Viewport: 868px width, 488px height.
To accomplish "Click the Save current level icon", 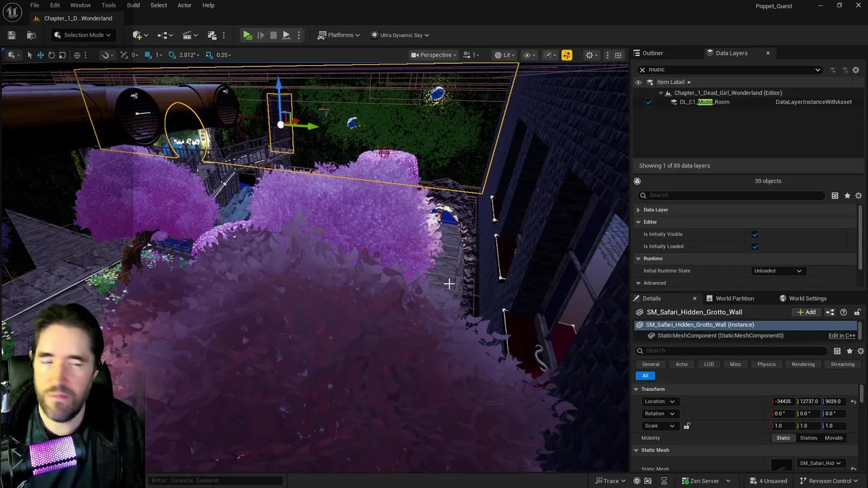I will coord(12,35).
